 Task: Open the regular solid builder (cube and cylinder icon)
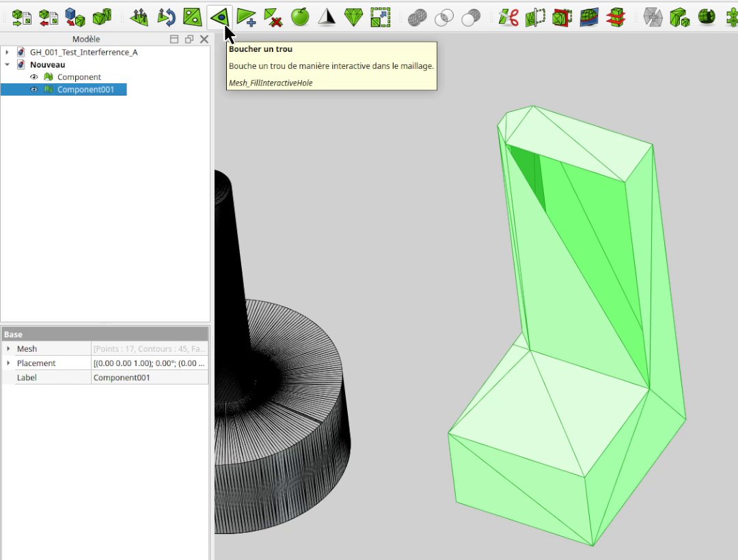coord(102,17)
